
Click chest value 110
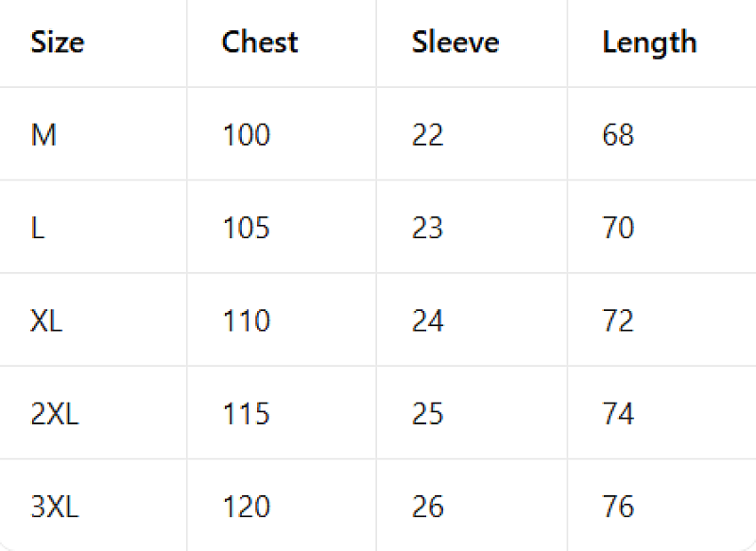(247, 320)
